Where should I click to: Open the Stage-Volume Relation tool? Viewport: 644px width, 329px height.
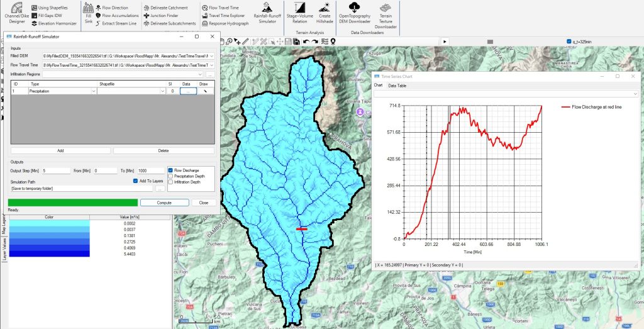coord(301,13)
